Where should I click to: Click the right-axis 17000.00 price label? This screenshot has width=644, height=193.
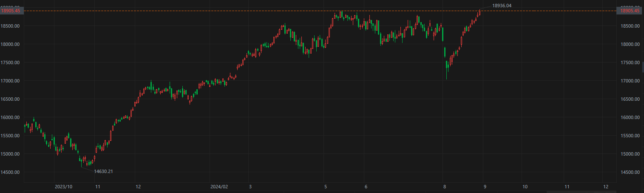tap(630, 81)
